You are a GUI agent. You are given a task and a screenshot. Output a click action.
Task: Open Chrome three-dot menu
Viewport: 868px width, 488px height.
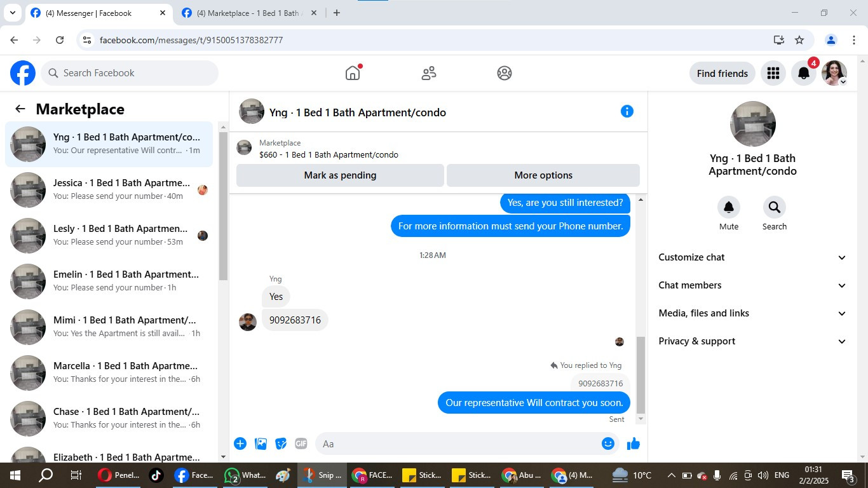[854, 40]
